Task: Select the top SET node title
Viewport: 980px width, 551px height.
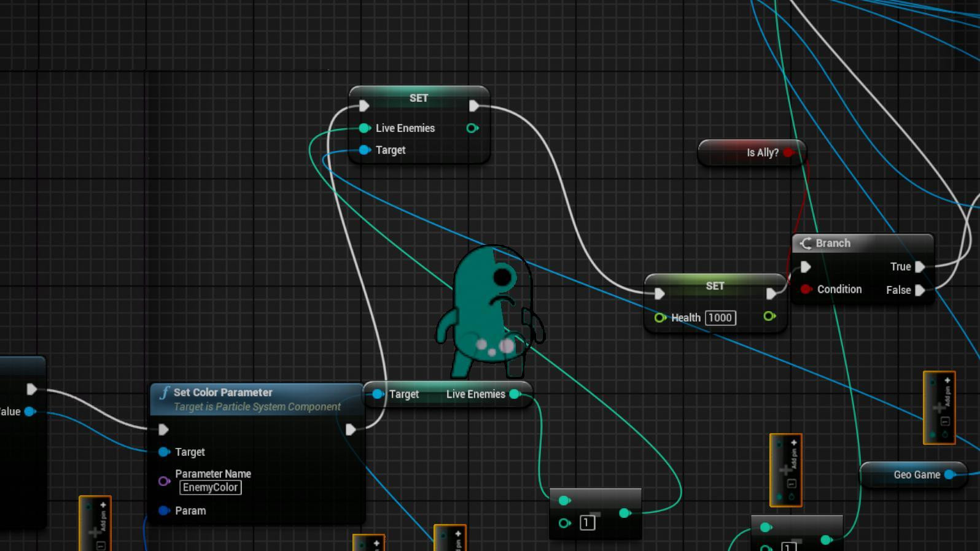Action: tap(419, 98)
